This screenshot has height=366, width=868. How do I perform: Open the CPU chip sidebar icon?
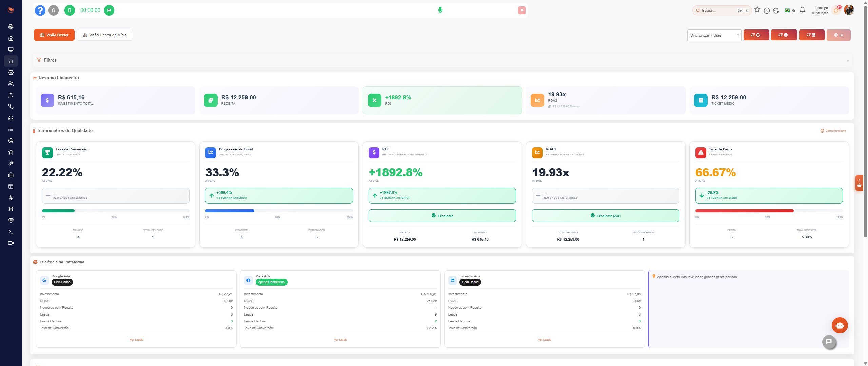11,220
